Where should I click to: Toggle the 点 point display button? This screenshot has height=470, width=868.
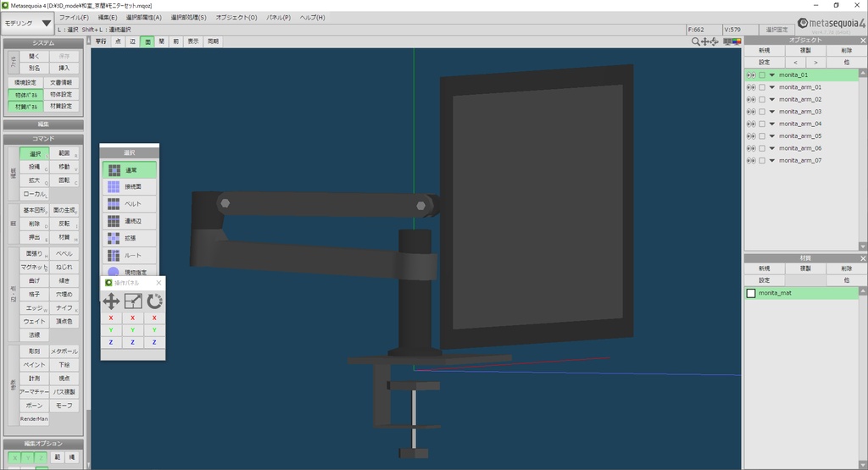[x=118, y=41]
